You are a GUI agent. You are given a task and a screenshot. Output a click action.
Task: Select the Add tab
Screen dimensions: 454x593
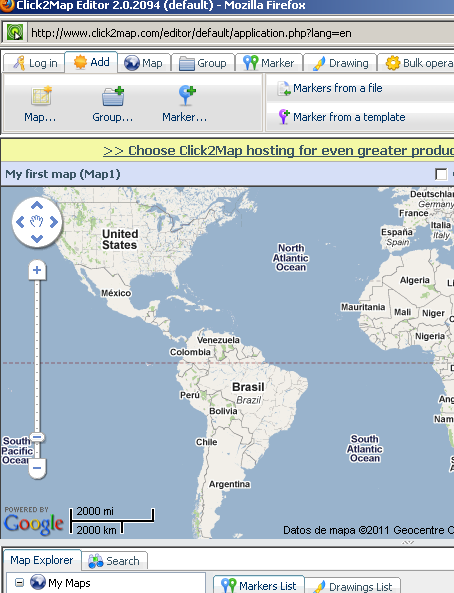[x=91, y=62]
